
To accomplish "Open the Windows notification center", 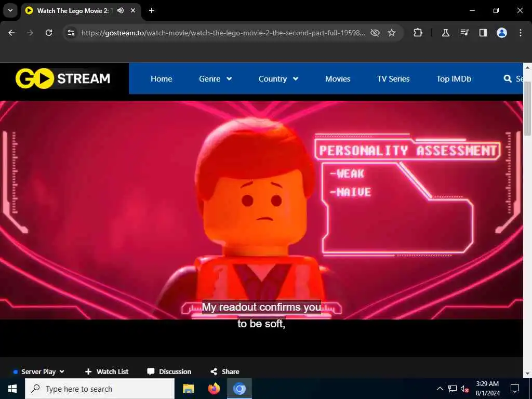I will click(x=515, y=389).
